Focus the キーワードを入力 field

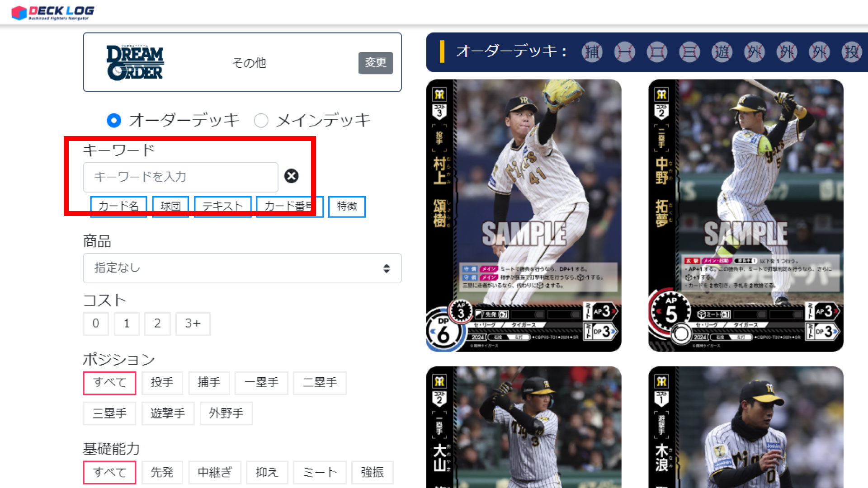click(180, 177)
